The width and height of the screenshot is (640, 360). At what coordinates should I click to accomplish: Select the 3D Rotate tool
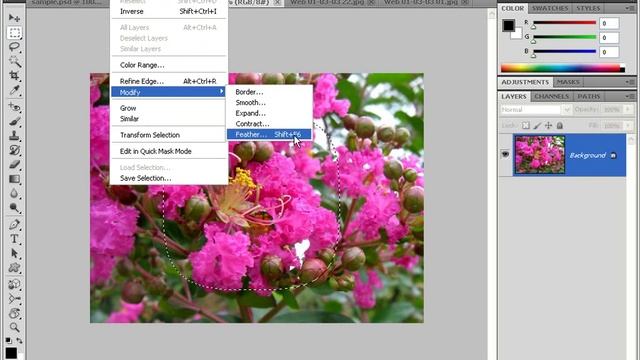[14, 284]
